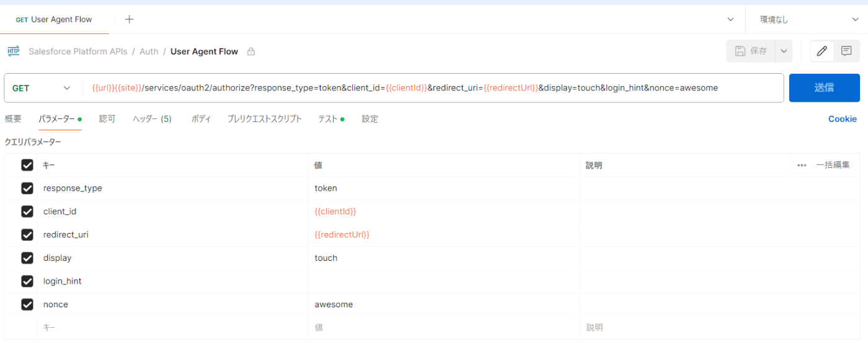Open a new request tab with plus icon
This screenshot has width=868, height=347.
coord(129,19)
